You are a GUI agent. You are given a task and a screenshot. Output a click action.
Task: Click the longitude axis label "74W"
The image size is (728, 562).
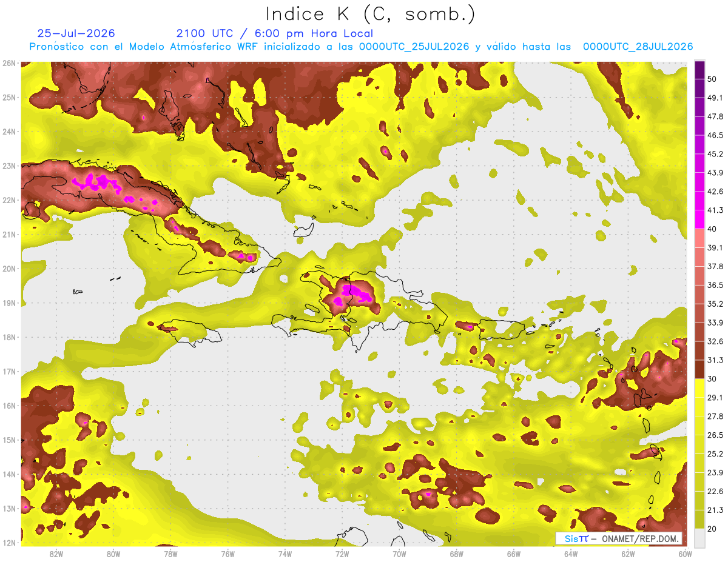(x=285, y=554)
